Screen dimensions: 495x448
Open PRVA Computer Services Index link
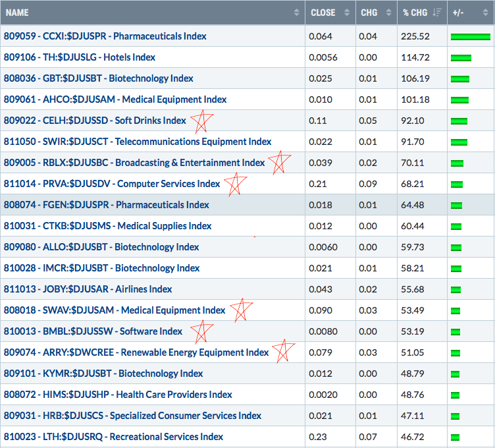coord(112,184)
